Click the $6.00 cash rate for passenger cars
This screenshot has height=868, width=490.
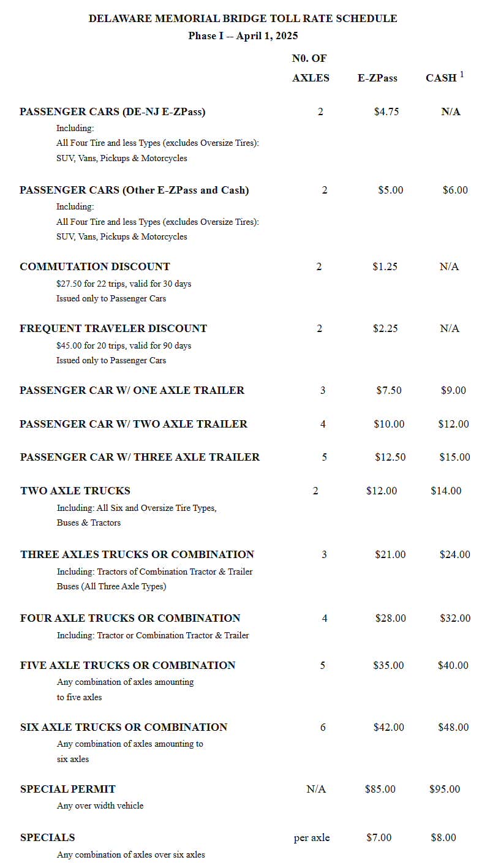click(455, 190)
